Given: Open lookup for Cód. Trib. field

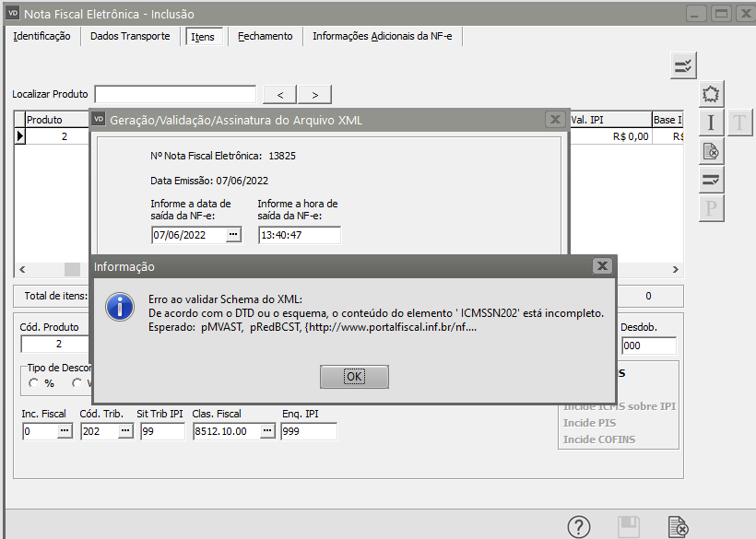Looking at the screenshot, I should [x=124, y=431].
